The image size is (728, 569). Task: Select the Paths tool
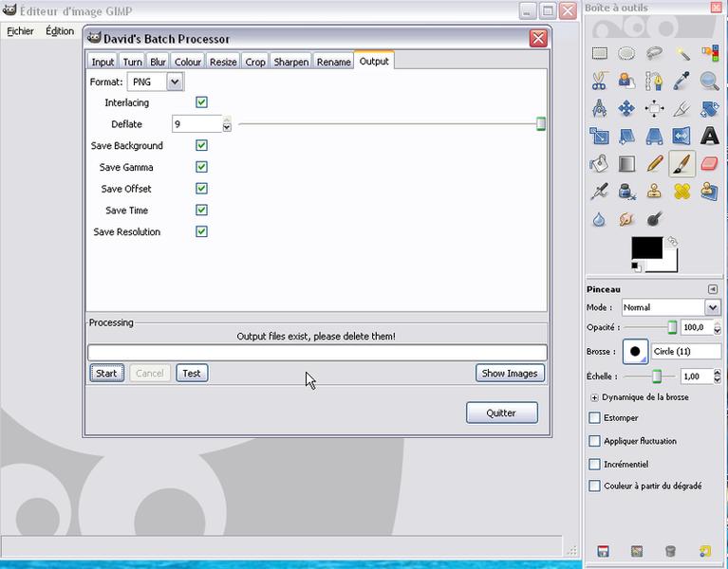point(654,82)
